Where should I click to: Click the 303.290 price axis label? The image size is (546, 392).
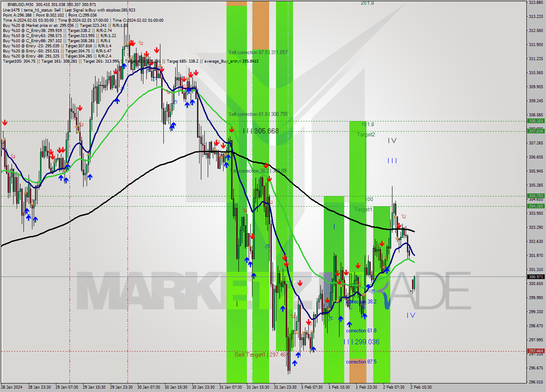click(536, 227)
